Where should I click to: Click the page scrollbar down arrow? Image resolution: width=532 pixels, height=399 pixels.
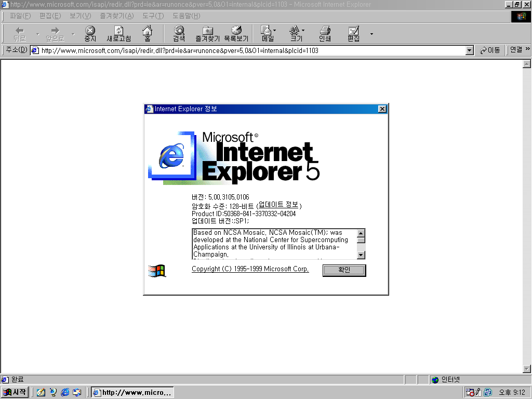[x=527, y=369]
